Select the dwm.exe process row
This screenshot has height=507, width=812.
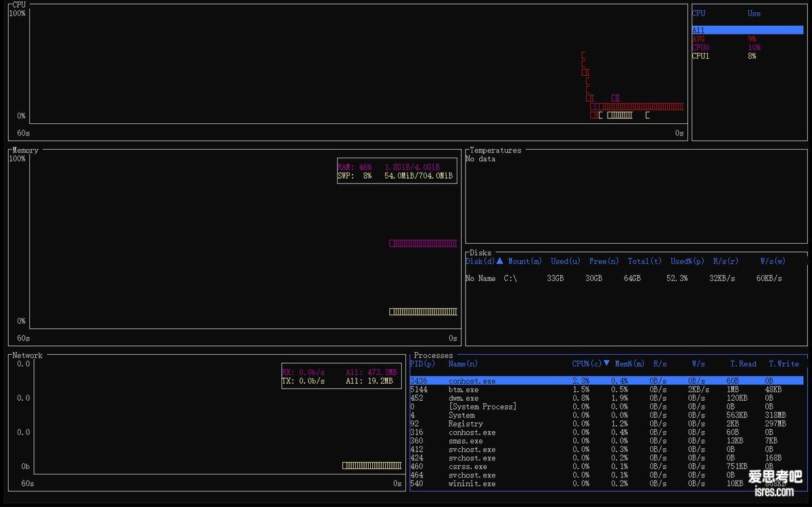pos(606,398)
